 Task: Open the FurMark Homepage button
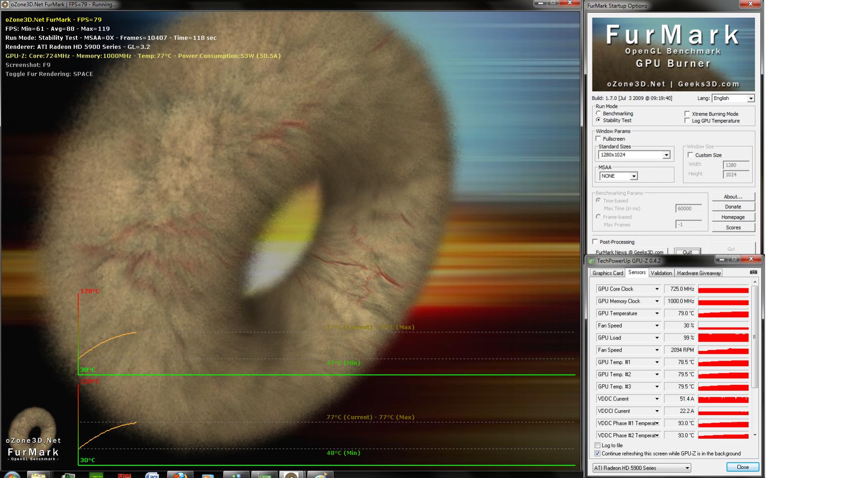pyautogui.click(x=733, y=217)
